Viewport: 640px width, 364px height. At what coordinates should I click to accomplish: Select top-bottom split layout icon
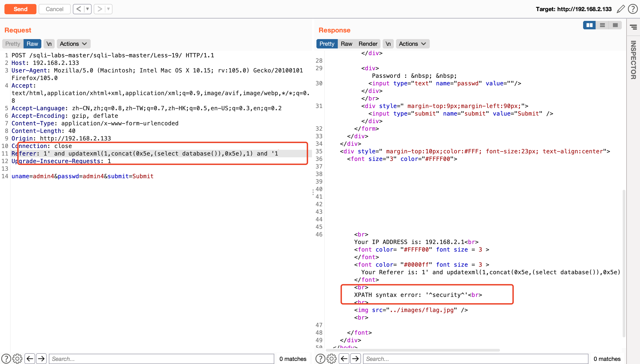pyautogui.click(x=602, y=25)
